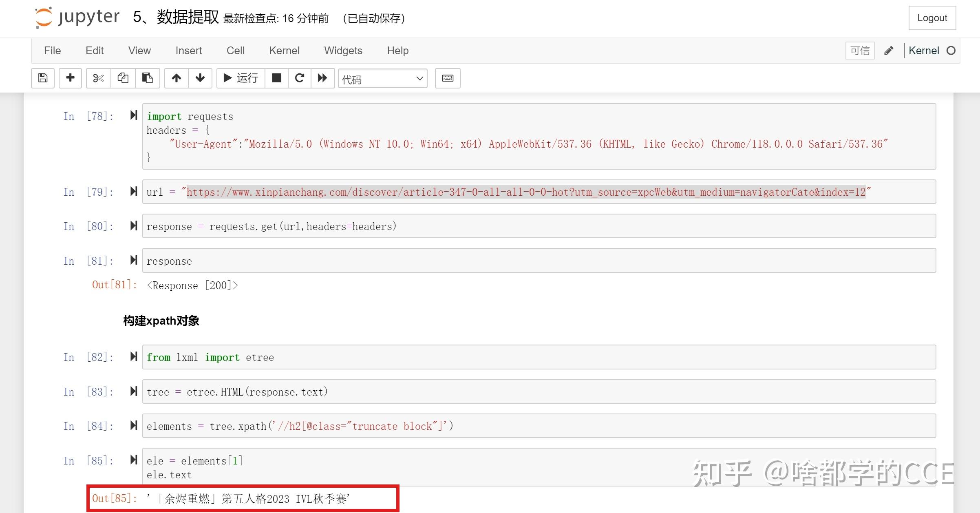Click the kernel idle circle indicator
Image resolution: width=980 pixels, height=513 pixels.
click(x=951, y=51)
